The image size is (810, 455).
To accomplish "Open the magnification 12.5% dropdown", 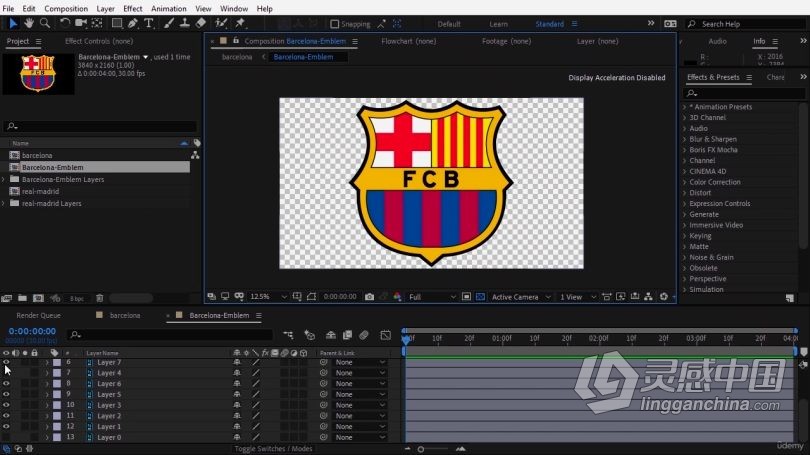I will (x=268, y=297).
